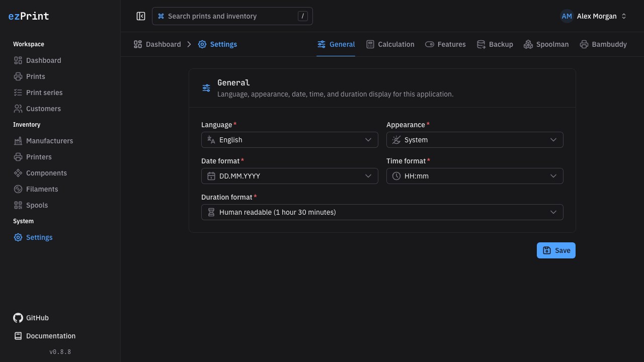Viewport: 644px width, 362px height.
Task: Expand the Duration format dropdown
Action: (382, 212)
